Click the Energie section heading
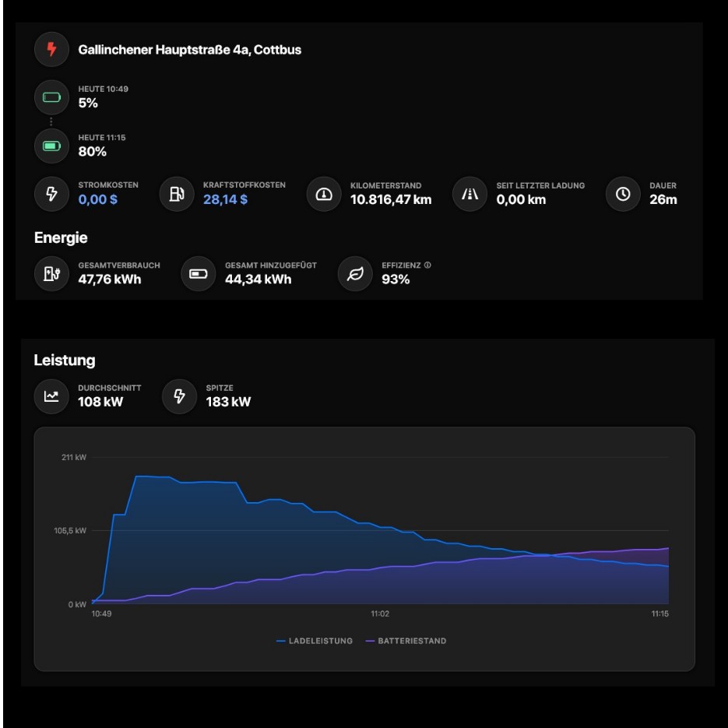This screenshot has height=728, width=728. [61, 237]
